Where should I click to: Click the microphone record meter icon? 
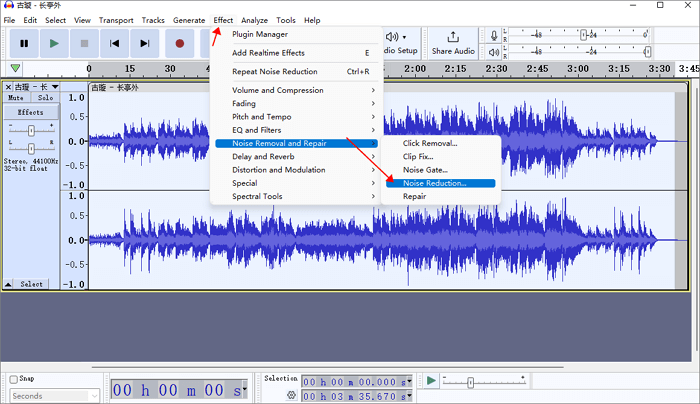pos(493,36)
